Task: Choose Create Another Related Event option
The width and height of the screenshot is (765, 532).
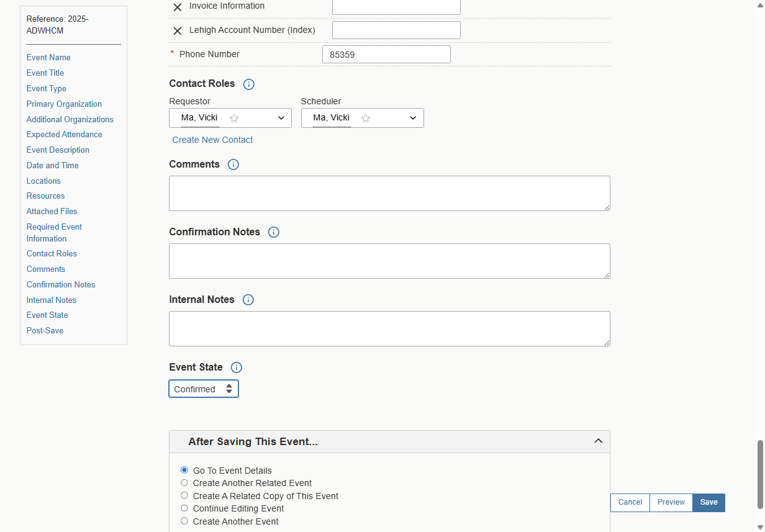Action: [x=184, y=482]
